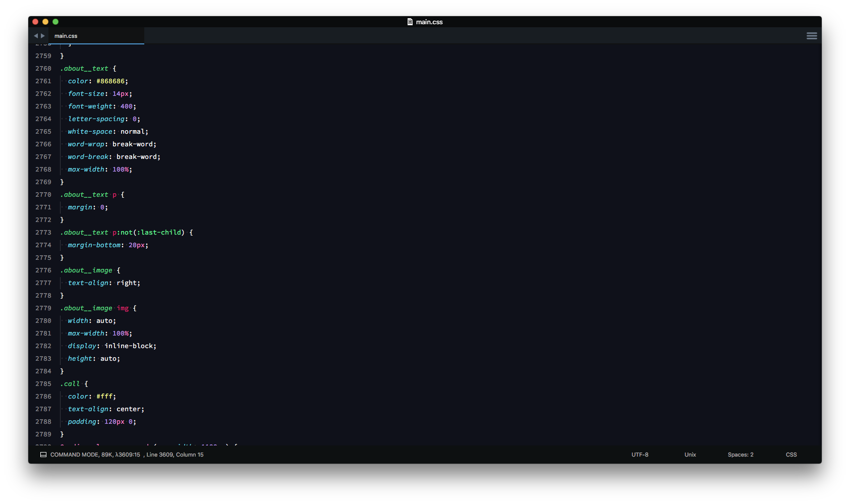The height and width of the screenshot is (504, 850).
Task: Open the hamburger menu at top right
Action: pyautogui.click(x=812, y=36)
